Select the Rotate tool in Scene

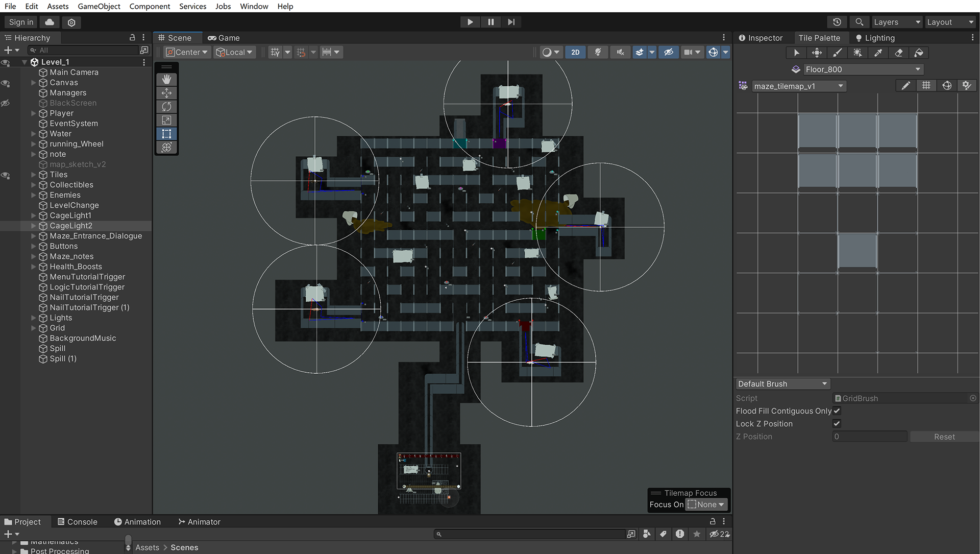166,106
